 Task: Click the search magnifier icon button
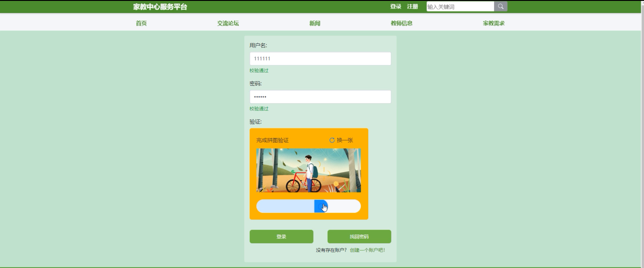point(501,6)
